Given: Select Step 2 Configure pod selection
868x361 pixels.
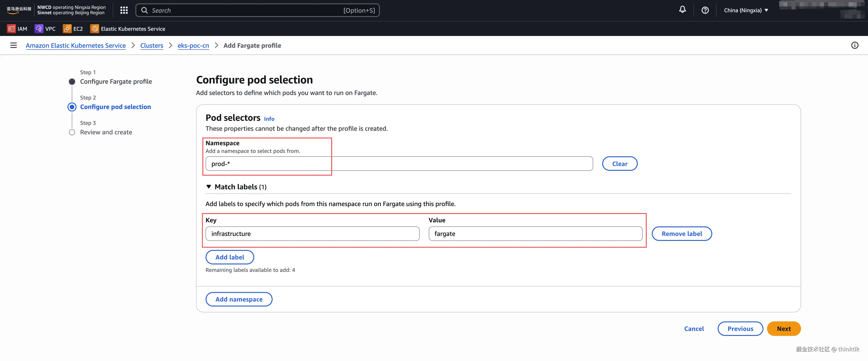Looking at the screenshot, I should pyautogui.click(x=115, y=107).
